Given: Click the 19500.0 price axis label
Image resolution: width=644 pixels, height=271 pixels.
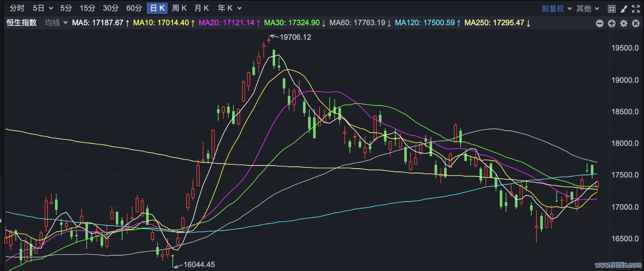Looking at the screenshot, I should tap(625, 48).
